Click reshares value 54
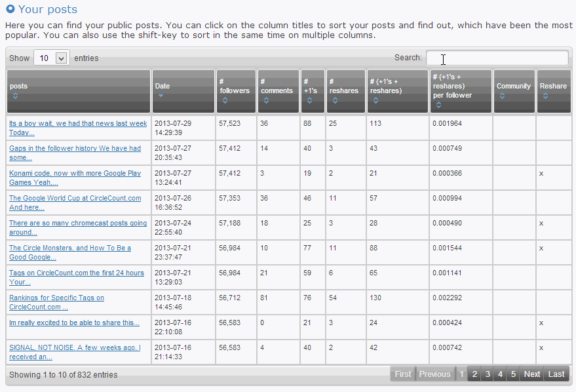 (333, 298)
